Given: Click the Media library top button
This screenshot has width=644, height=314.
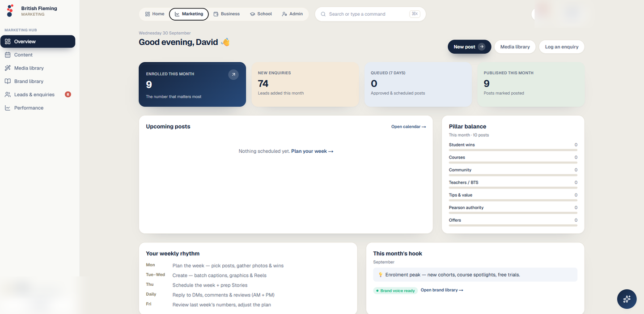Looking at the screenshot, I should (515, 47).
